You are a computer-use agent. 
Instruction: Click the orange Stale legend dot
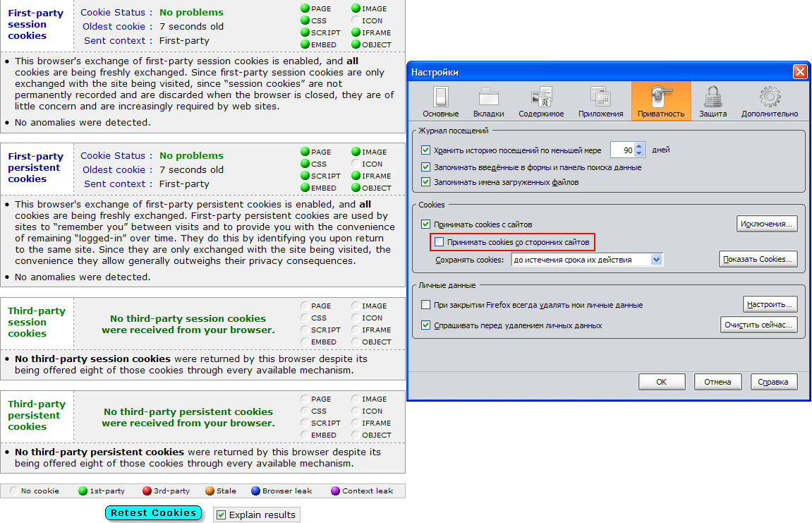(210, 491)
